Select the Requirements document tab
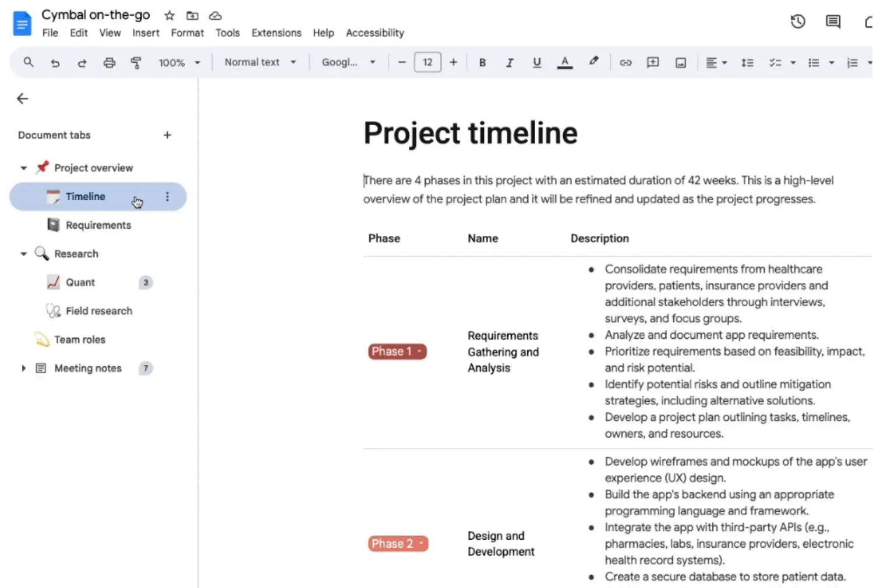 pyautogui.click(x=98, y=225)
